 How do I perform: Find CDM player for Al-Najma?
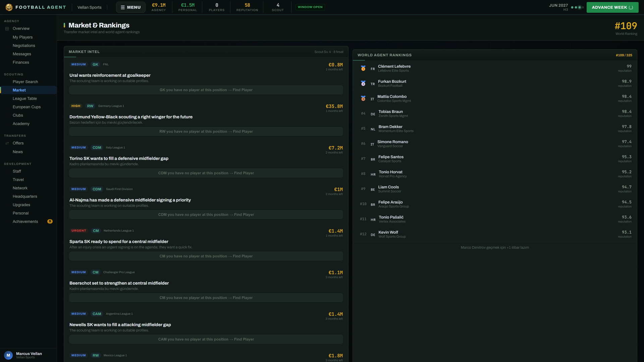(206, 215)
